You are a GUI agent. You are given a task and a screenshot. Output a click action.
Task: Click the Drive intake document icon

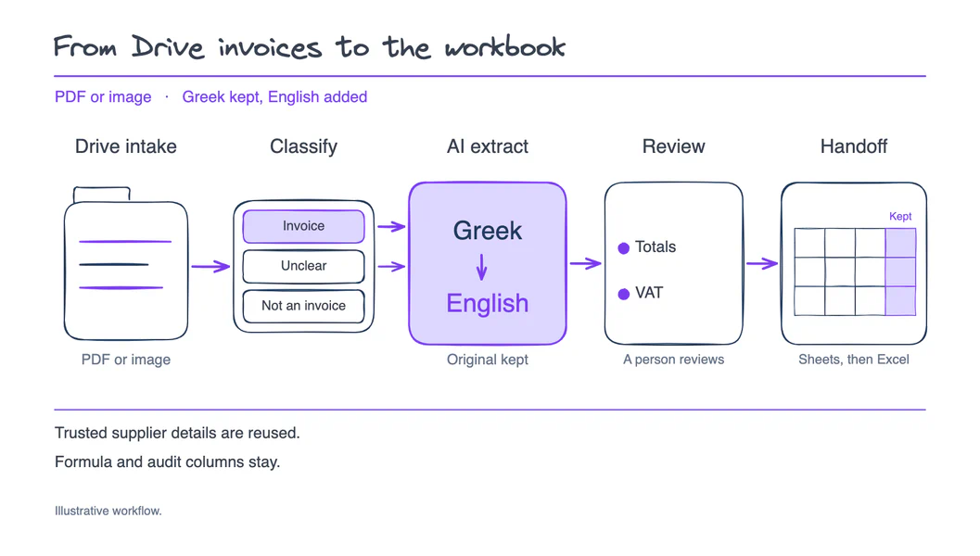[x=125, y=263]
